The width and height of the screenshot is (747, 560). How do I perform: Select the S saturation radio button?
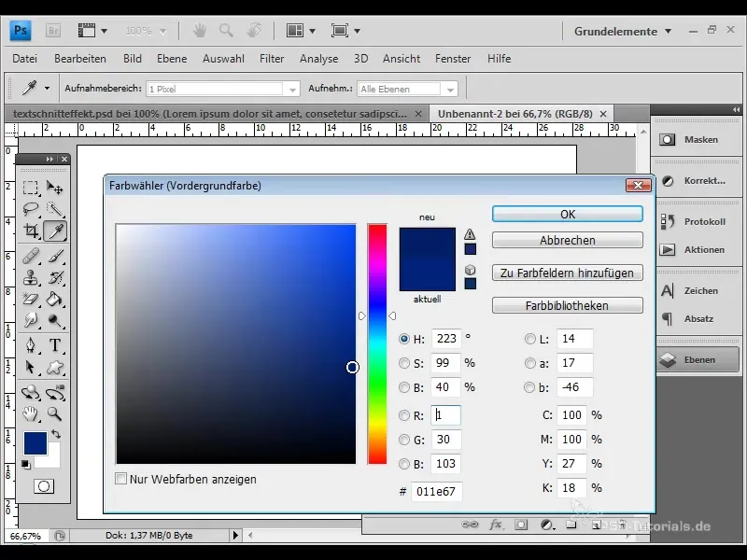click(x=404, y=363)
